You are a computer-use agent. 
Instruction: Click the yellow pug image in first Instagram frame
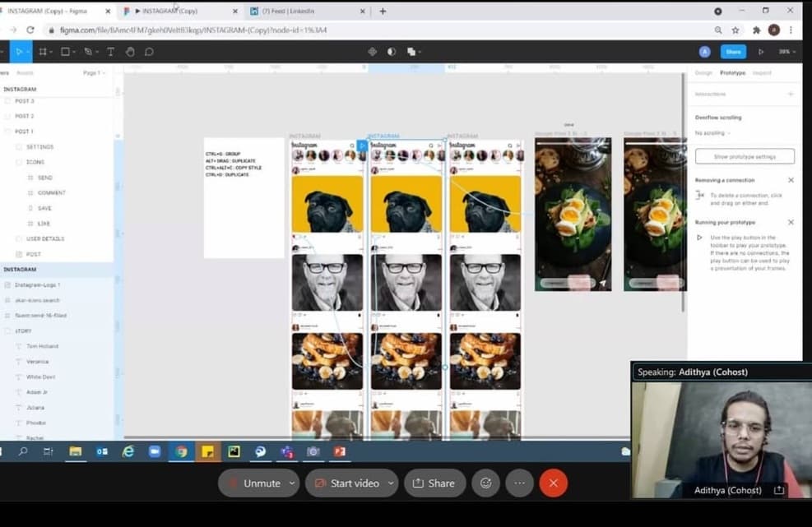point(327,204)
